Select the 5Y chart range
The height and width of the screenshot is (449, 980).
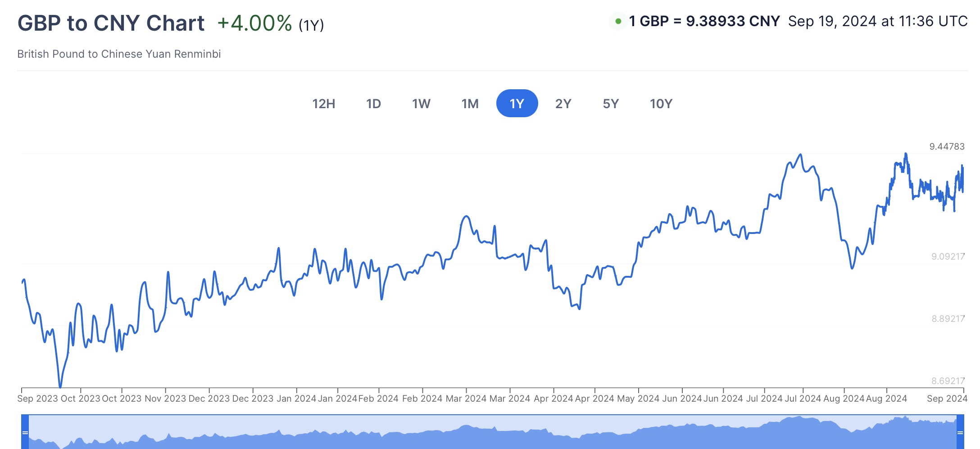[611, 104]
